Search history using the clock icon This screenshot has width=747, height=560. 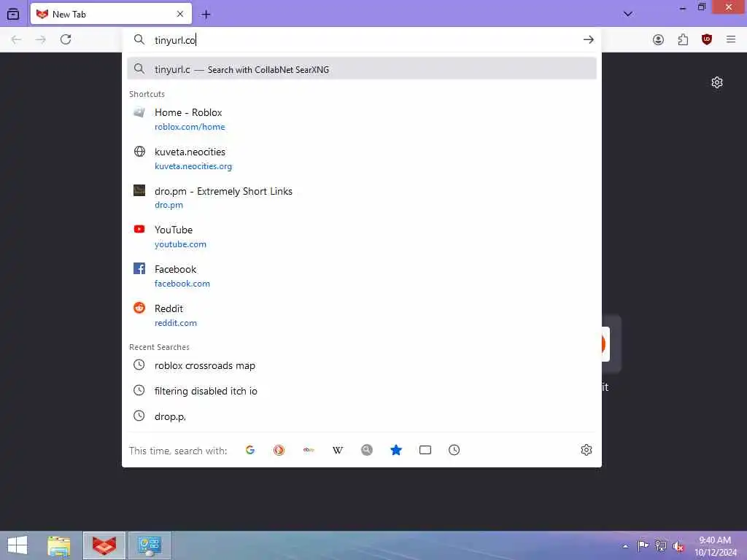tap(454, 450)
